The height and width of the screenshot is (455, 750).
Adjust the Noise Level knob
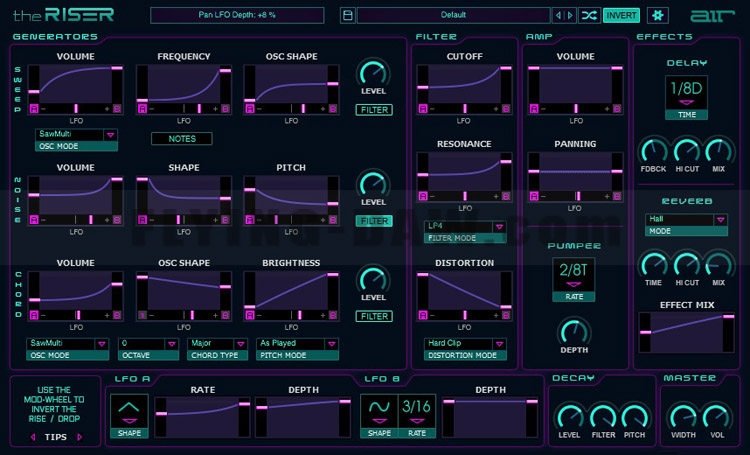point(373,184)
